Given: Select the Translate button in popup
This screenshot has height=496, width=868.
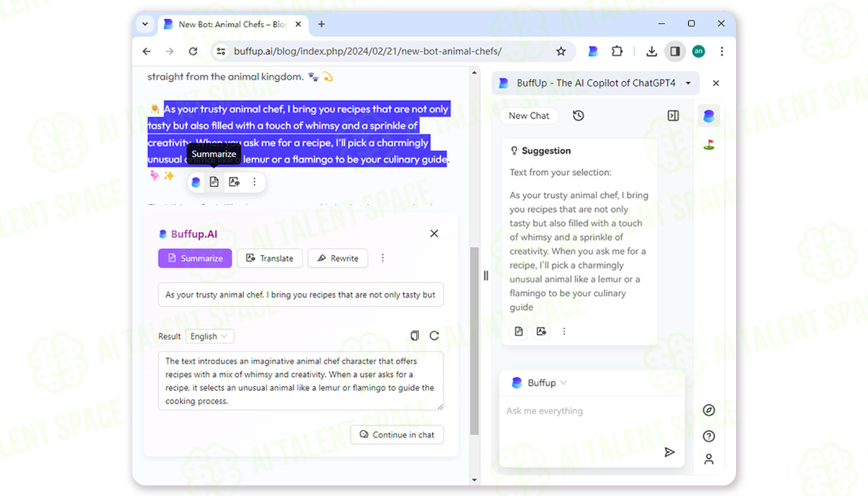Looking at the screenshot, I should coord(270,259).
